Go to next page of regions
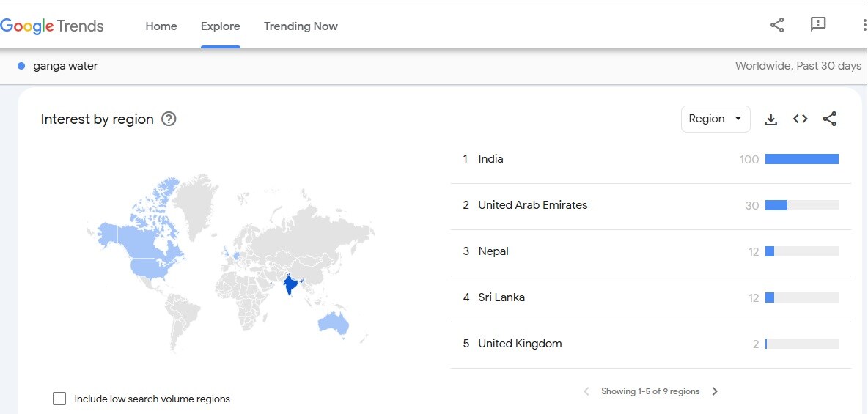This screenshot has height=414, width=868. click(x=715, y=391)
